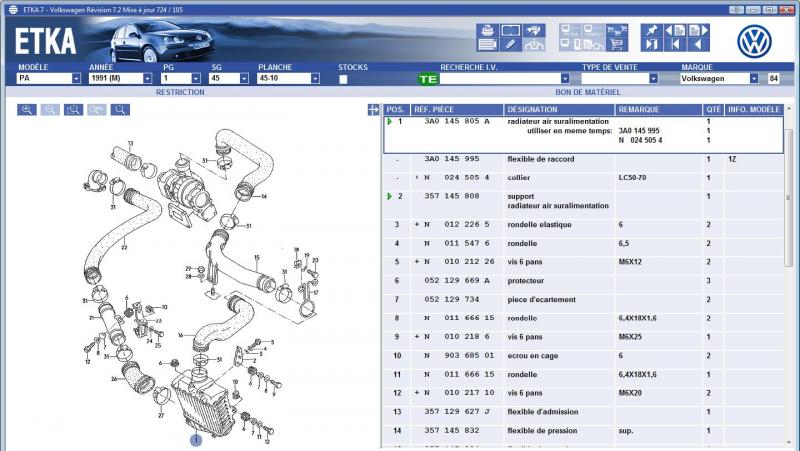Click the jump-to-first arrow icon
This screenshot has height=451, width=800.
click(675, 45)
